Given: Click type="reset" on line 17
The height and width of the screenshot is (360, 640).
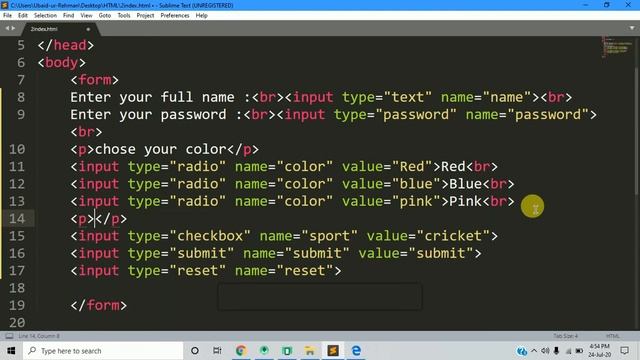Looking at the screenshot, I should pyautogui.click(x=177, y=271).
